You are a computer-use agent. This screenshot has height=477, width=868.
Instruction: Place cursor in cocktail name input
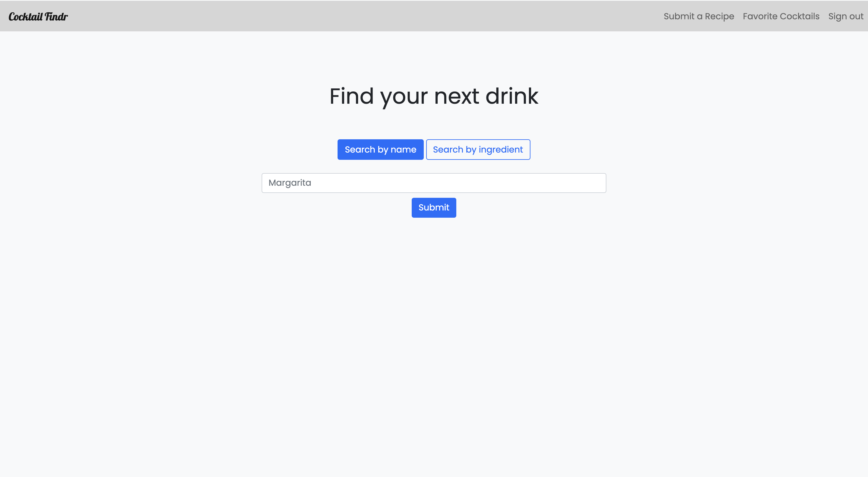point(434,183)
